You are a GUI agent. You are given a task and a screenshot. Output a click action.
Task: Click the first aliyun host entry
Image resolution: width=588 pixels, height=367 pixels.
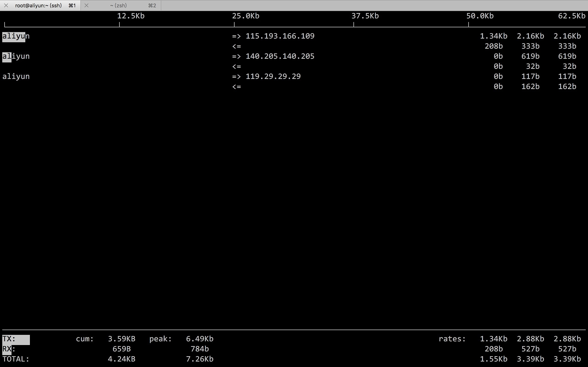click(16, 36)
